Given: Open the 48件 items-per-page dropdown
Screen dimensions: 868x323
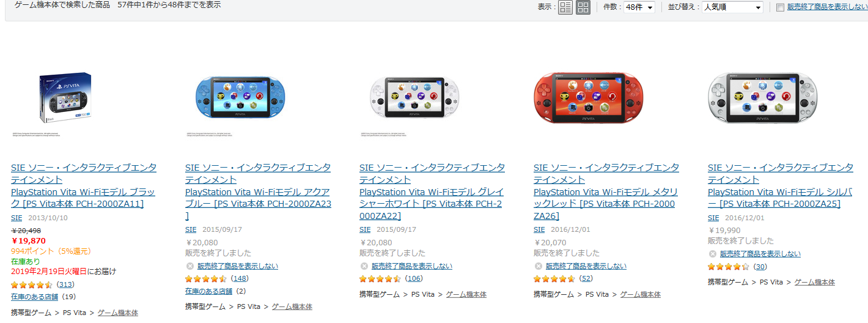Looking at the screenshot, I should point(639,7).
